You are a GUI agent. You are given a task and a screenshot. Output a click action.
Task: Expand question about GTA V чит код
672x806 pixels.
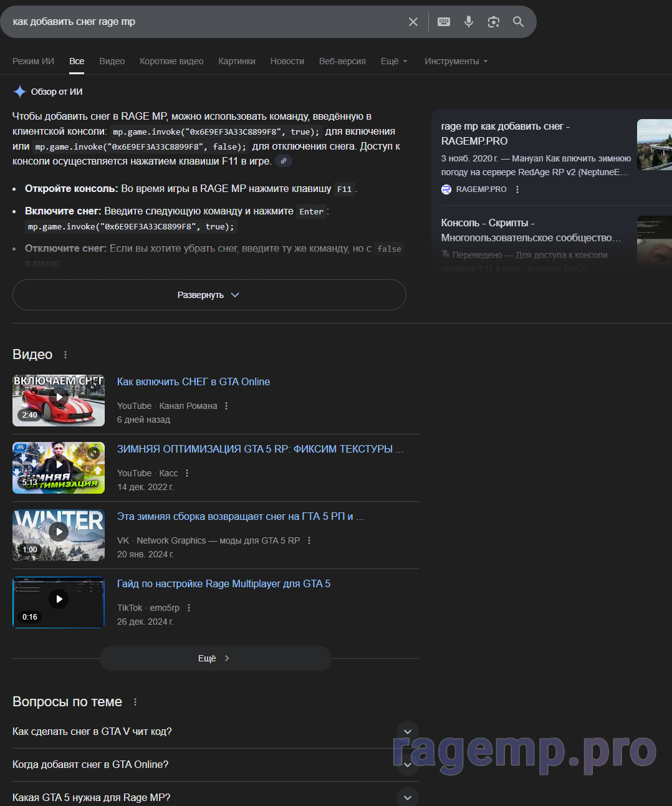[407, 732]
